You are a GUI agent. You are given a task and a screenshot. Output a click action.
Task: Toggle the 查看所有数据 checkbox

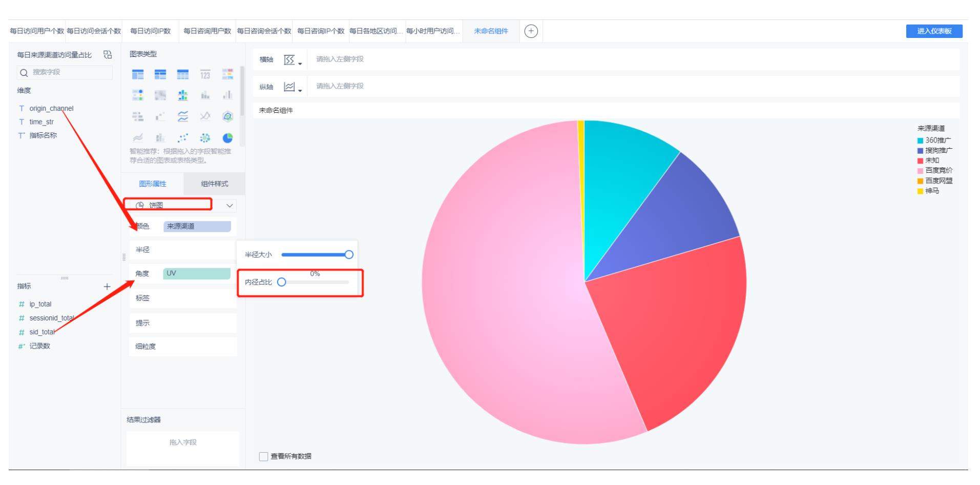click(264, 456)
